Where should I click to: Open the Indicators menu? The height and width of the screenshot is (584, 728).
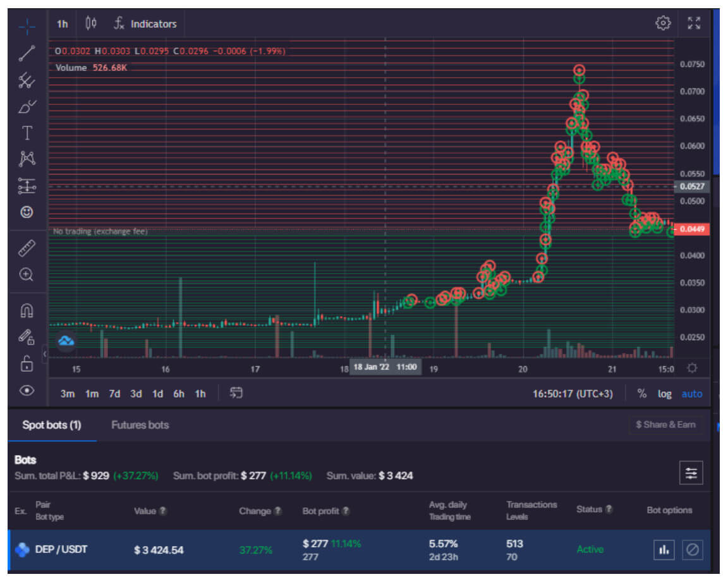pyautogui.click(x=145, y=23)
